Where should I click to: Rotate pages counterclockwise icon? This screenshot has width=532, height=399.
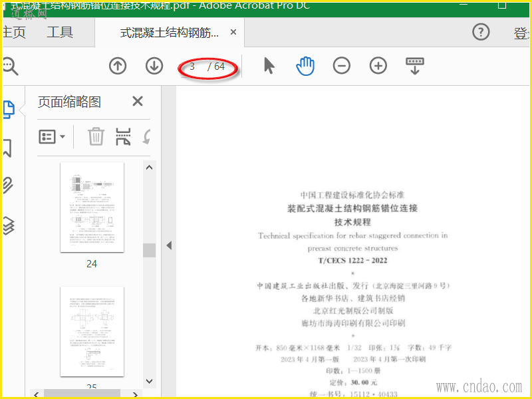coord(146,137)
